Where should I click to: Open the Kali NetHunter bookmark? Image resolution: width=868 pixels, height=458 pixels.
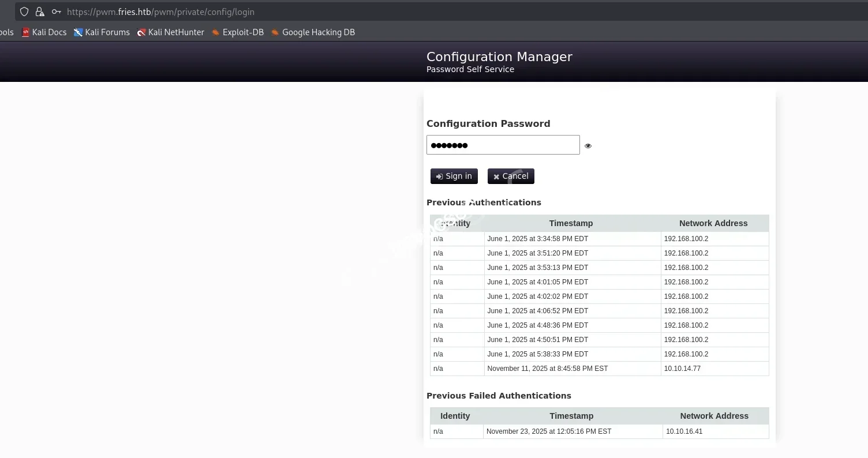[x=171, y=32]
